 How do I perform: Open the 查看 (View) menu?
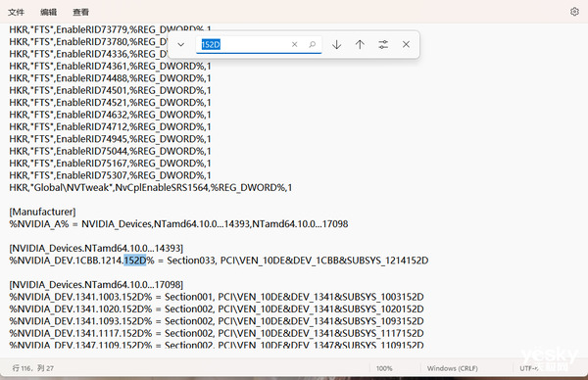80,13
